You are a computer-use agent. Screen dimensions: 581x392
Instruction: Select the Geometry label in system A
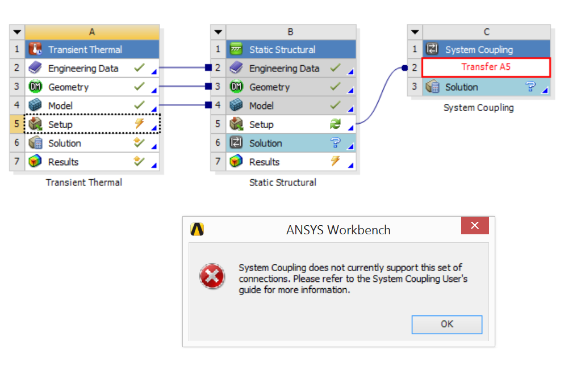(x=69, y=87)
